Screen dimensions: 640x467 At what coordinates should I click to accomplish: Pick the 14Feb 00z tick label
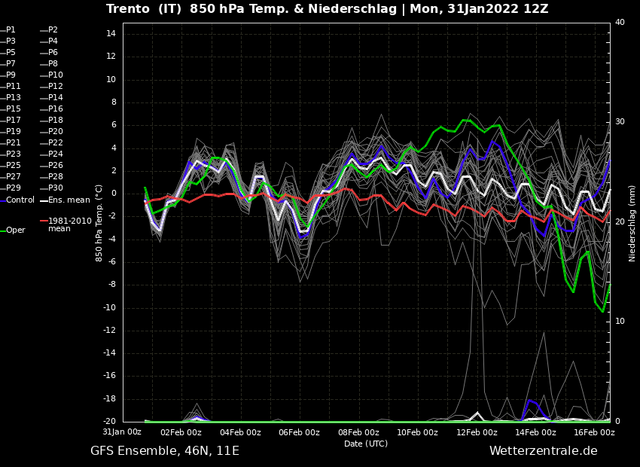[x=536, y=433]
